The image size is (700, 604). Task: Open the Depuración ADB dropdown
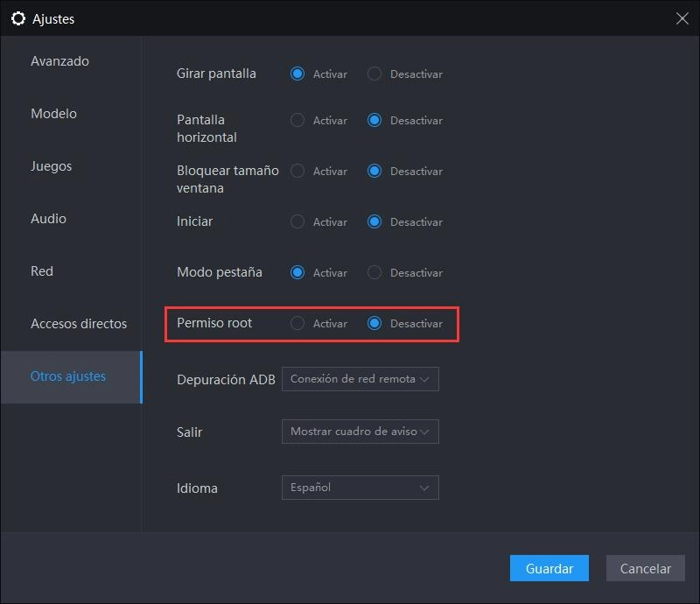360,379
